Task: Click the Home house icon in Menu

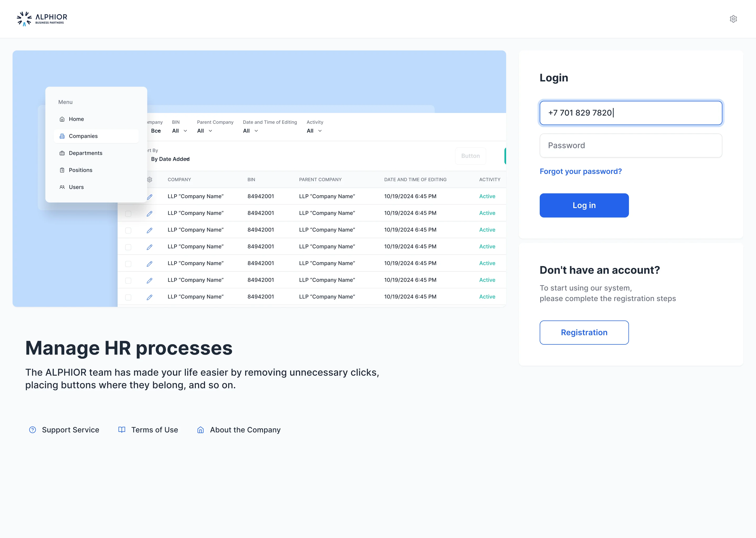Action: [62, 119]
